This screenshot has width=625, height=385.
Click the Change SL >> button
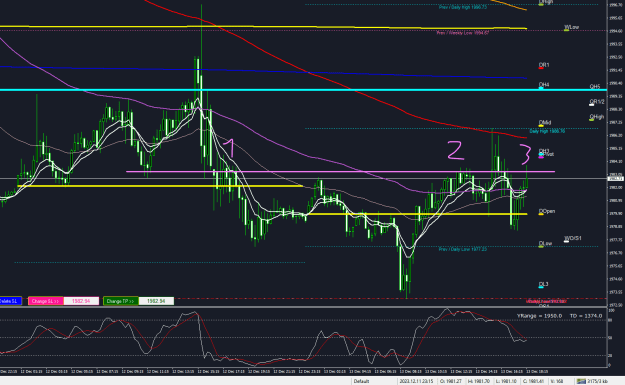45,301
